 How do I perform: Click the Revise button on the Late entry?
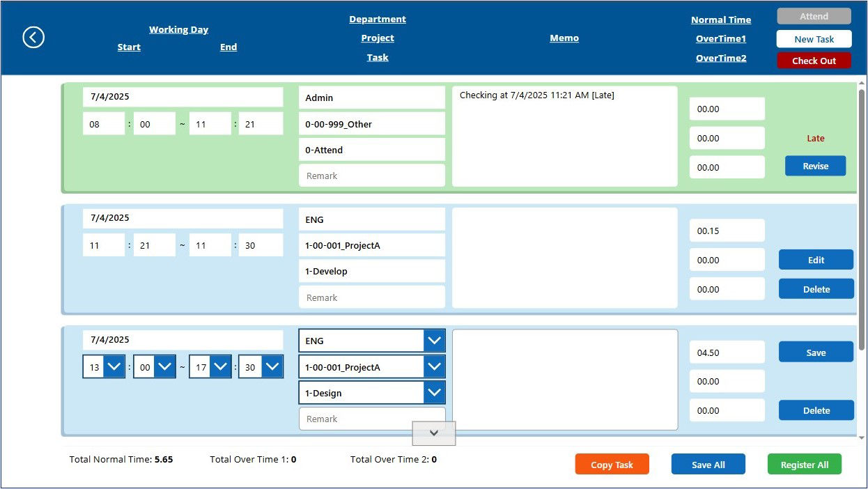(815, 166)
